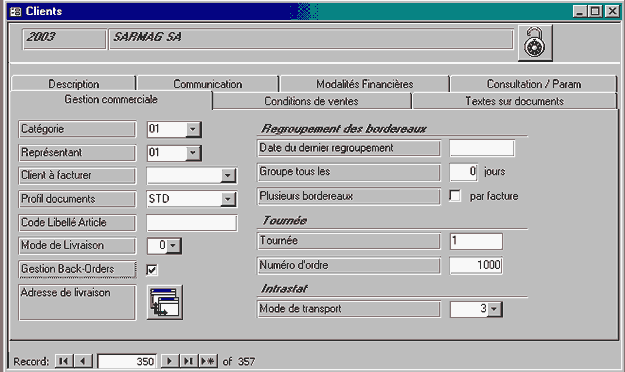Close the Clients window

click(x=612, y=11)
